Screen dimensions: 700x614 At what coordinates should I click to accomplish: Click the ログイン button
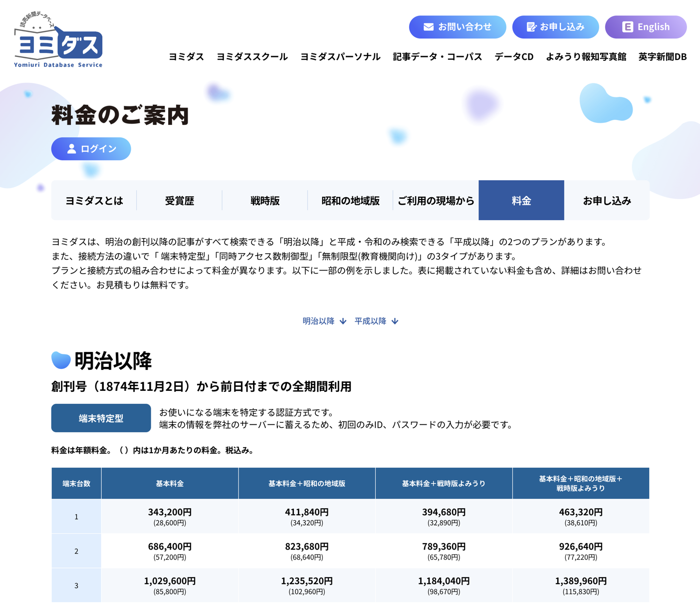91,149
